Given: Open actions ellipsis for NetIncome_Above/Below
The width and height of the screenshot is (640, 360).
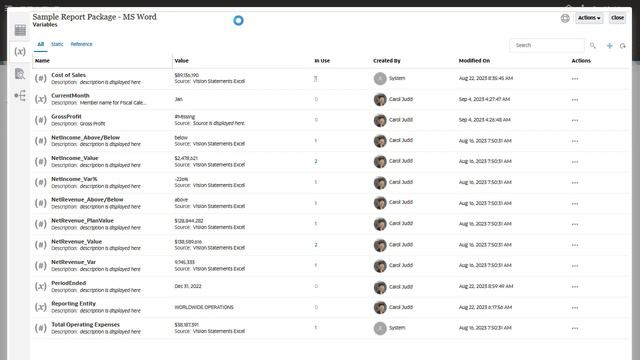Looking at the screenshot, I should click(575, 141).
